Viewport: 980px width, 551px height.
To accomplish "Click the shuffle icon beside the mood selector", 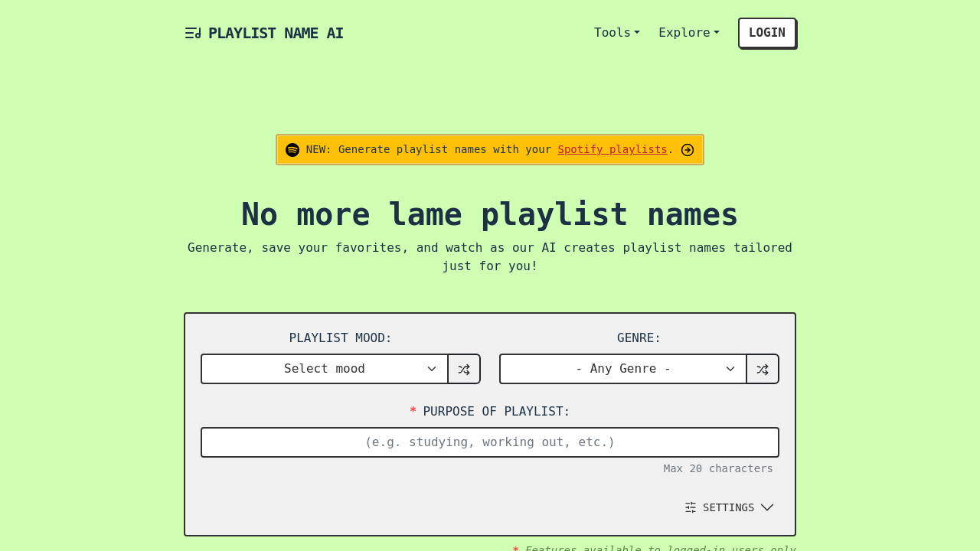I will pyautogui.click(x=464, y=369).
